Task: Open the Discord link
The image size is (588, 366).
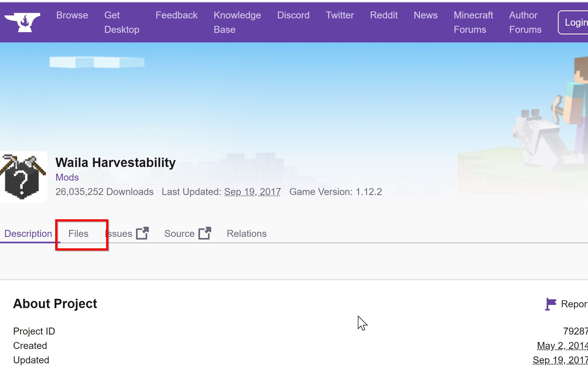Action: click(x=293, y=15)
